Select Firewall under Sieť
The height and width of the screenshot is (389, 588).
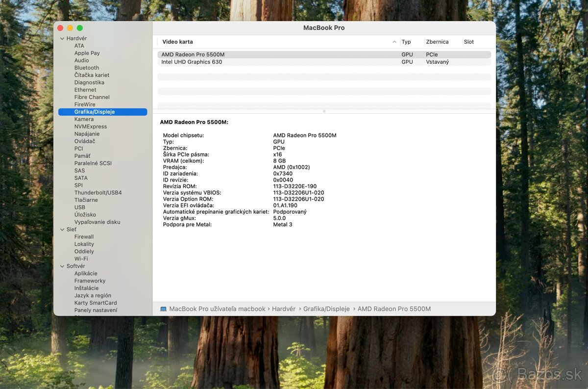[84, 237]
